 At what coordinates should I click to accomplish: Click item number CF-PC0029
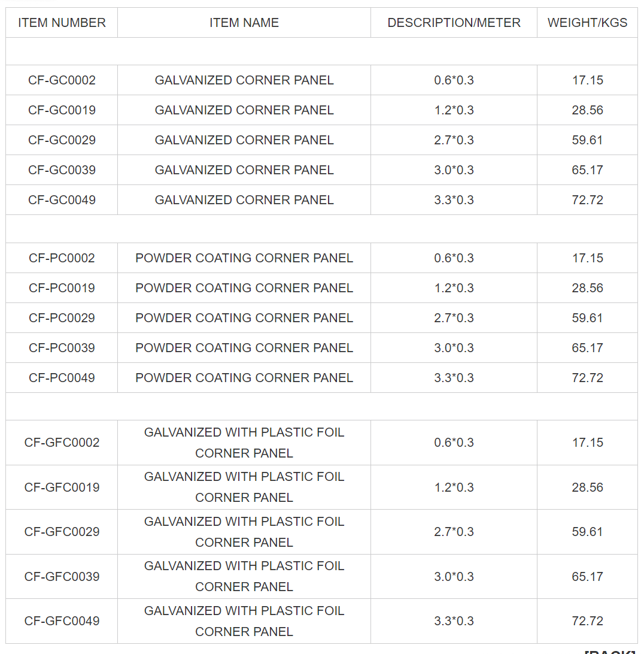[62, 318]
